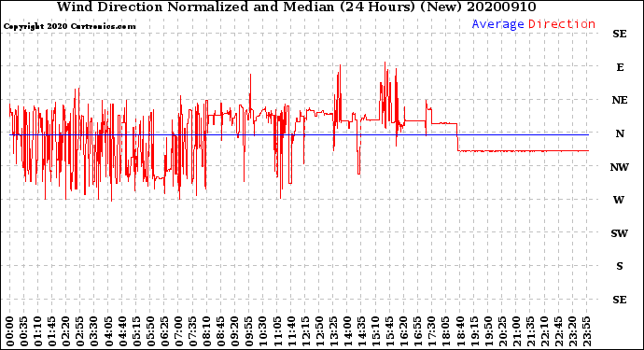Click the 18:40 time axis label
Image resolution: width=644 pixels, height=350 pixels.
pyautogui.click(x=460, y=331)
